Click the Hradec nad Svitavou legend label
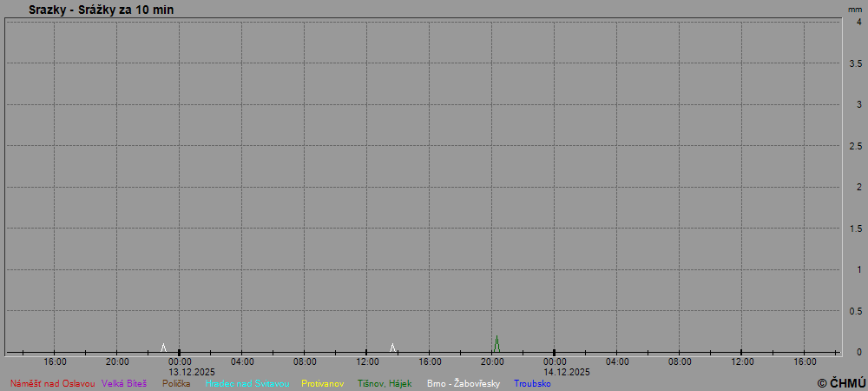868x391 pixels. click(x=247, y=383)
